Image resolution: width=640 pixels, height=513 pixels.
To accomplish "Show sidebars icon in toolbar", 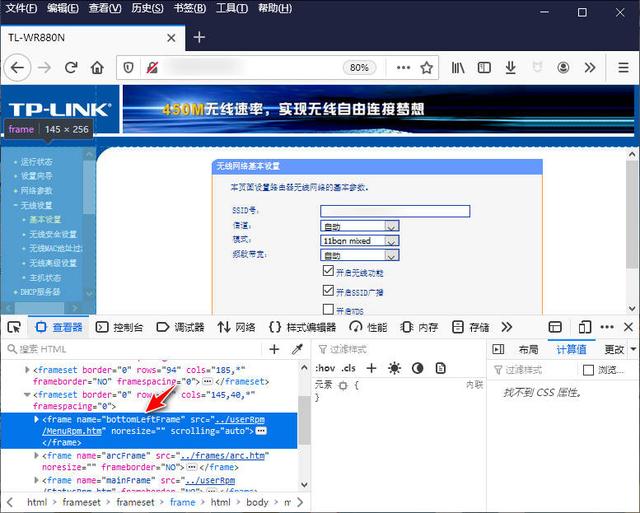I will point(484,67).
